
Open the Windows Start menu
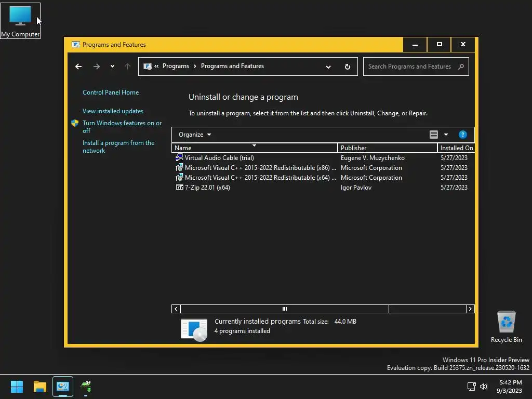click(17, 387)
